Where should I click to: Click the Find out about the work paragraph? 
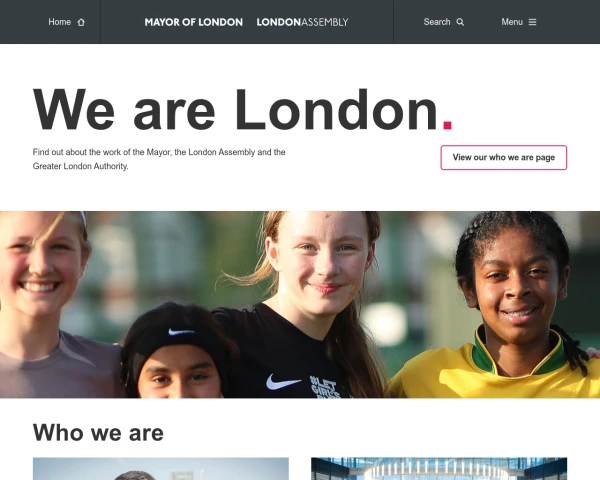(159, 159)
